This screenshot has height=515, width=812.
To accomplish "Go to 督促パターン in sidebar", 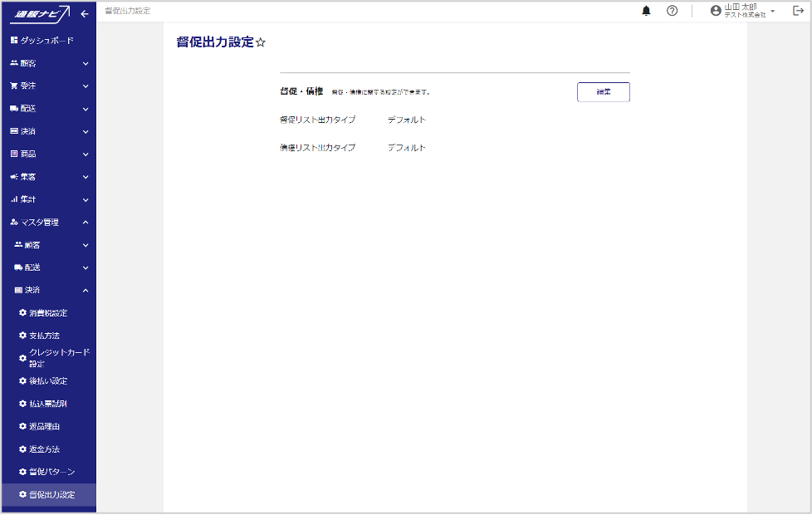I will (51, 472).
